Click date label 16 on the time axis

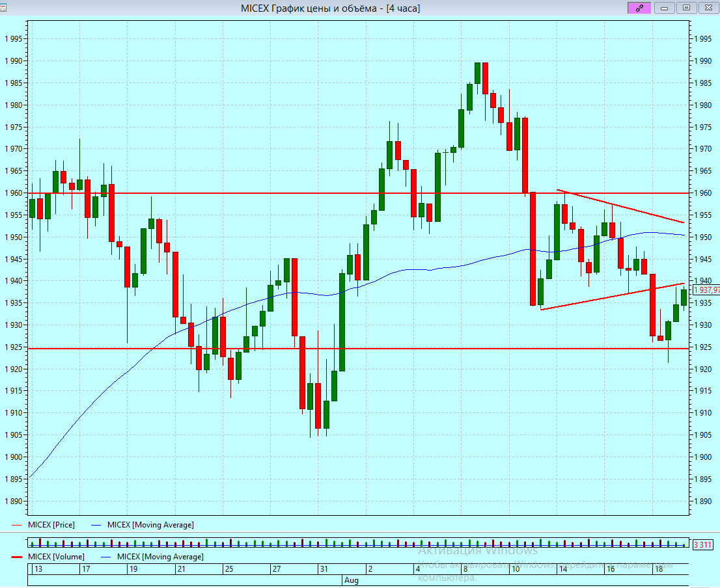pyautogui.click(x=610, y=569)
